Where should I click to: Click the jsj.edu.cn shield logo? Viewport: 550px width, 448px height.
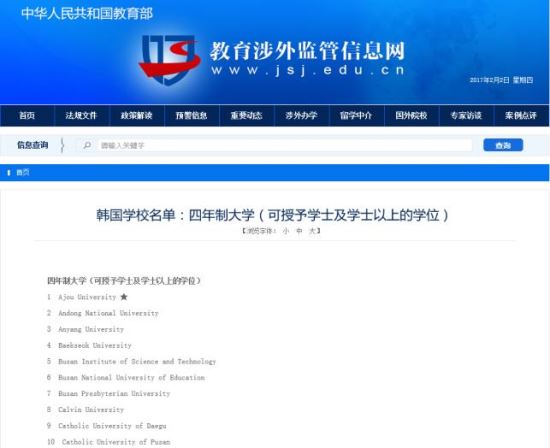pyautogui.click(x=169, y=60)
